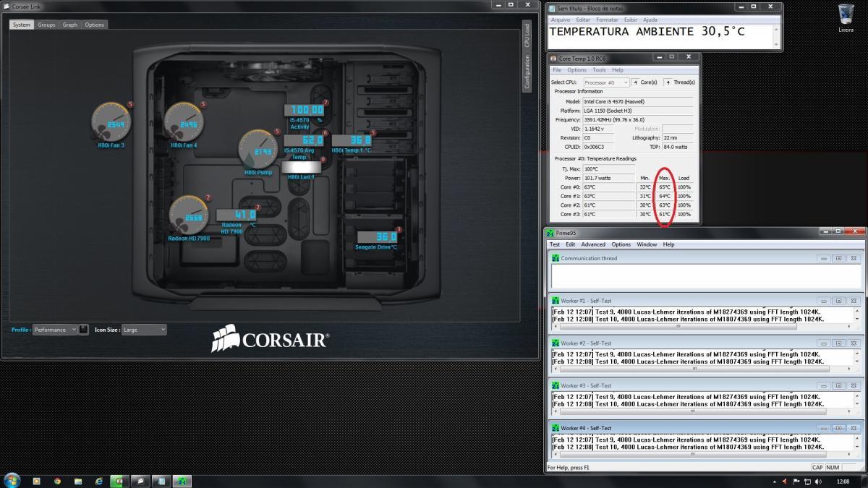Open Windows Explorer folder on taskbar
This screenshot has width=868, height=488.
point(77,481)
